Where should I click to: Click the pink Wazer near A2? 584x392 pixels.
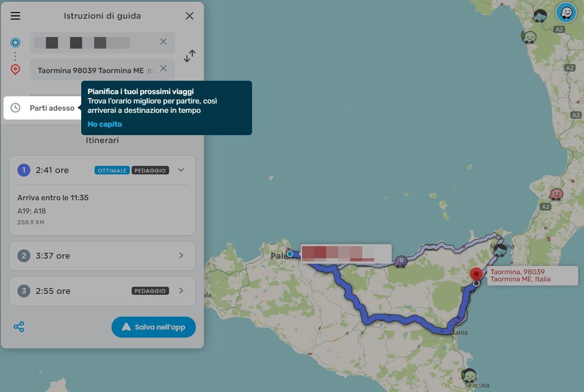(556, 194)
